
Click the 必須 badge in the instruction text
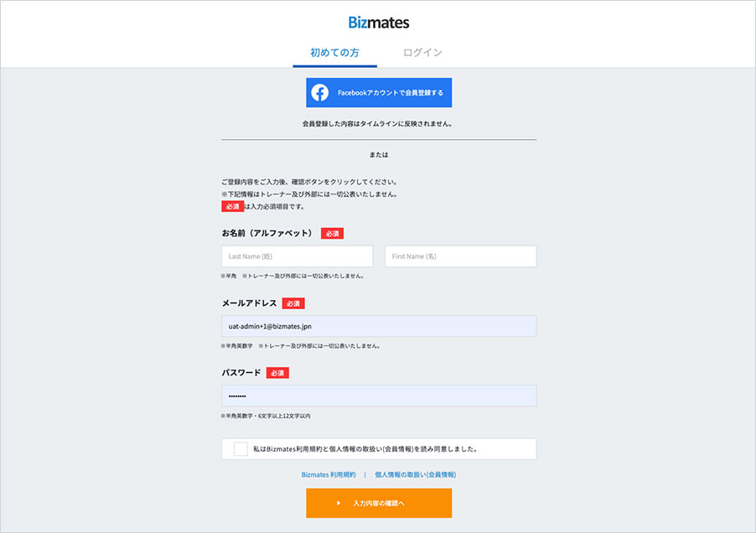pos(233,205)
